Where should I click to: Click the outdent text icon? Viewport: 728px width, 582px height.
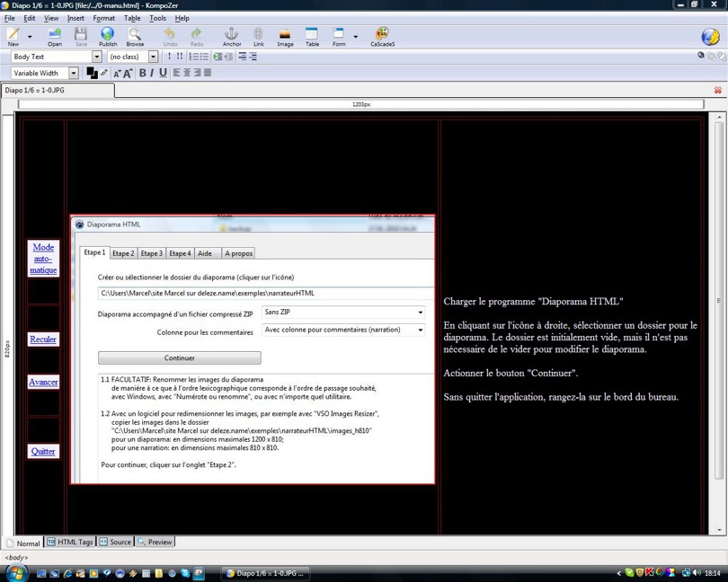tap(228, 57)
